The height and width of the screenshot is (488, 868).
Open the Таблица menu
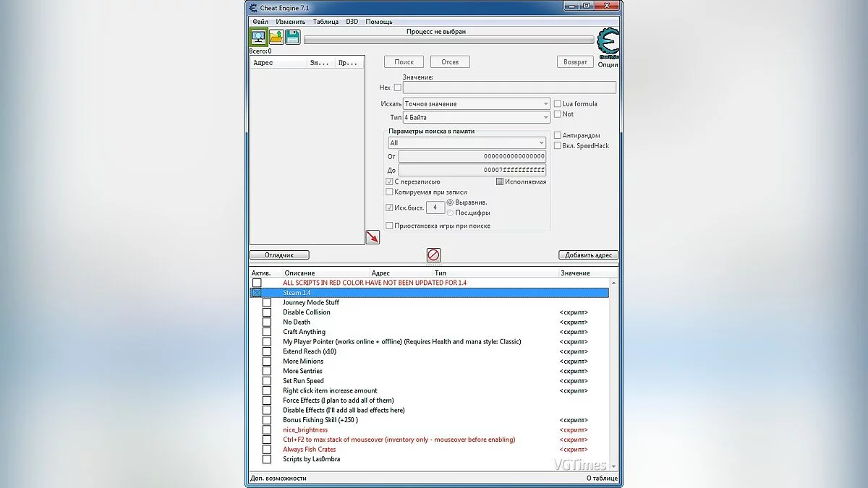click(325, 22)
